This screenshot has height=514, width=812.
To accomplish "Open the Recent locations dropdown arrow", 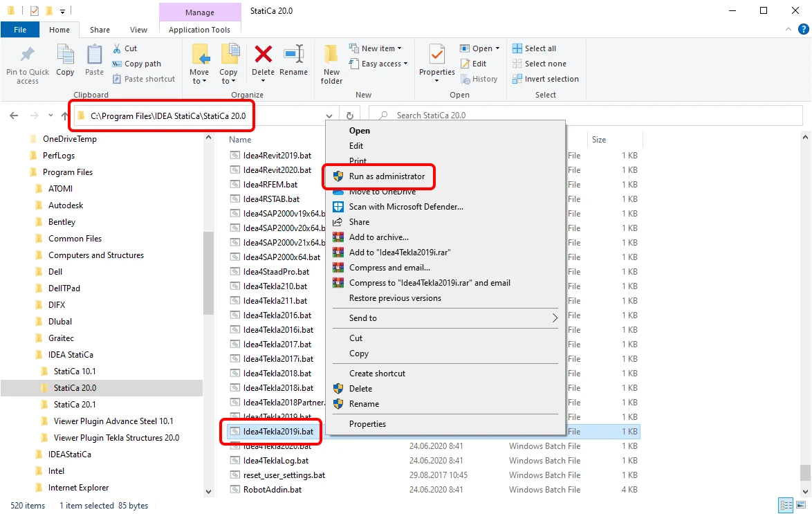I will (50, 116).
